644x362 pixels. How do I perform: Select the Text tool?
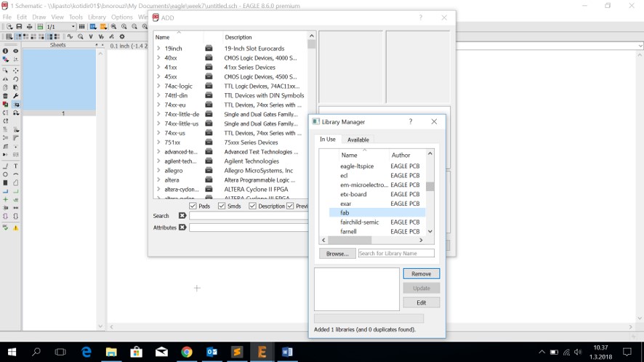click(15, 166)
